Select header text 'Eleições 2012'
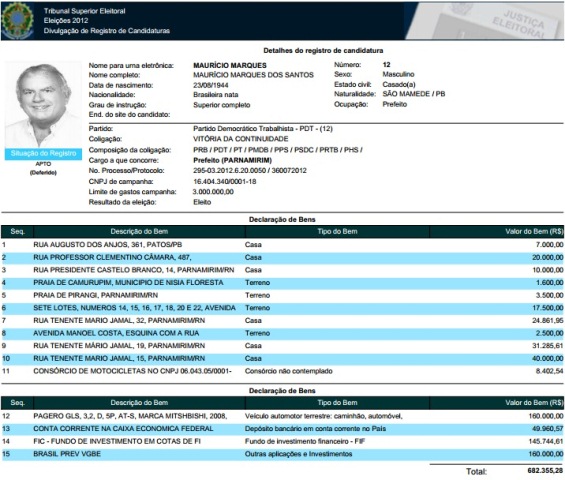Image resolution: width=565 pixels, height=480 pixels. pyautogui.click(x=66, y=21)
